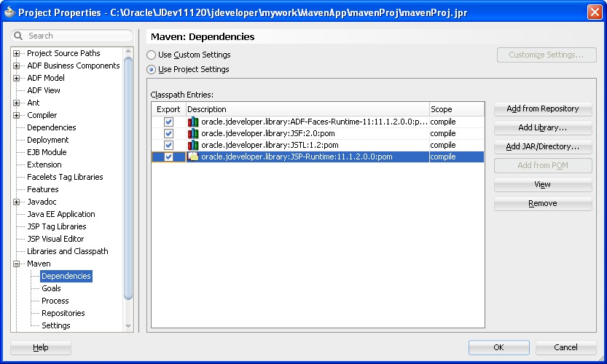
Task: Open Help for this dialog
Action: (x=41, y=347)
